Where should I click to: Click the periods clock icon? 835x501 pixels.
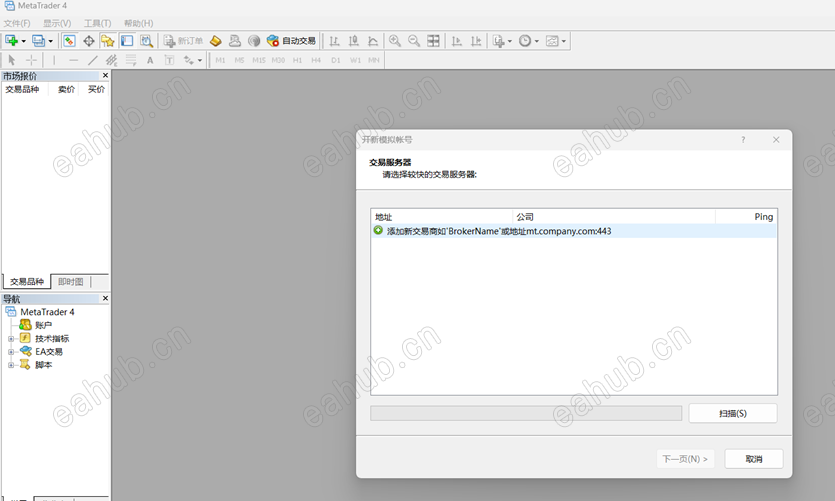(525, 40)
